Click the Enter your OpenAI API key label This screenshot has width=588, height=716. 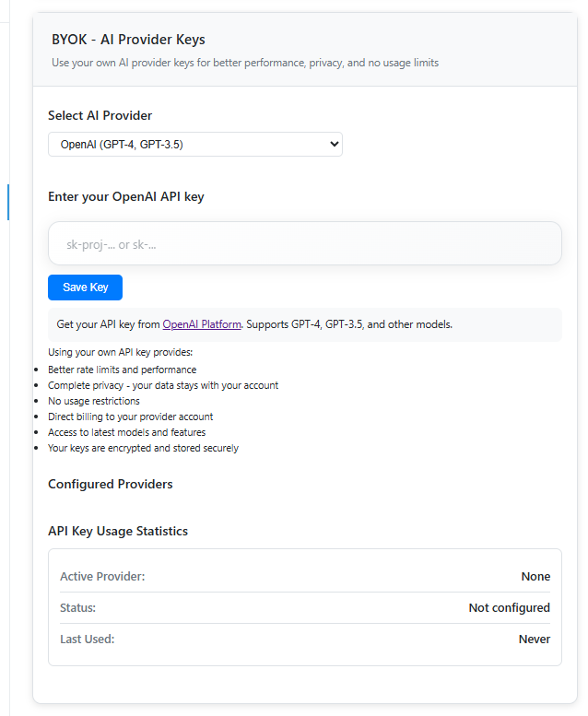pyautogui.click(x=125, y=196)
